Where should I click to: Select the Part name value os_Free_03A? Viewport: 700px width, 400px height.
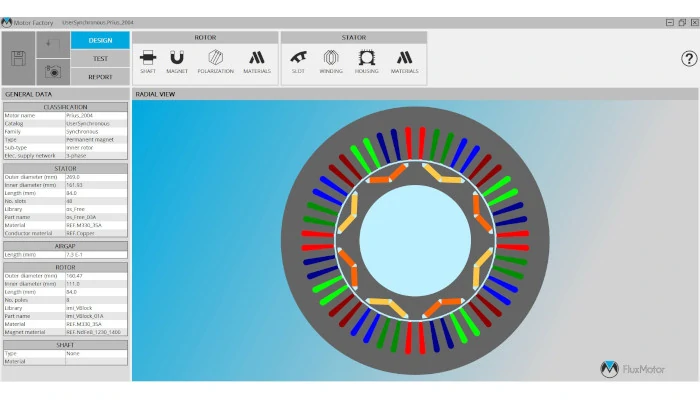tap(96, 217)
